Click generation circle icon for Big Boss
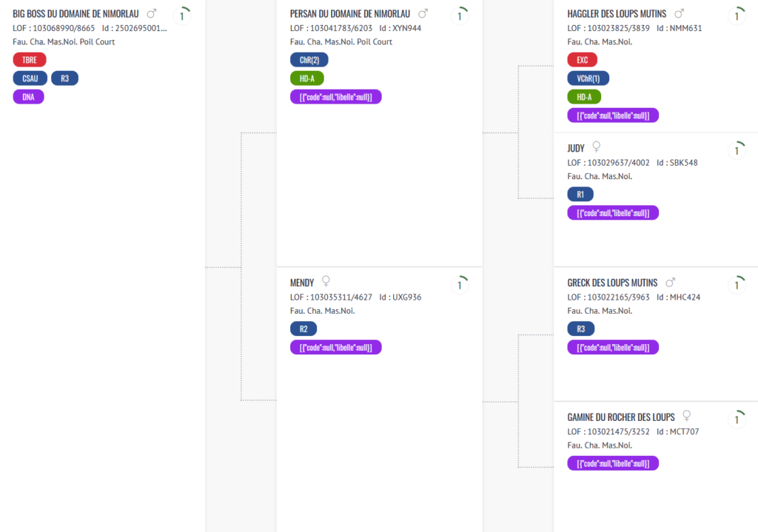 [x=182, y=16]
